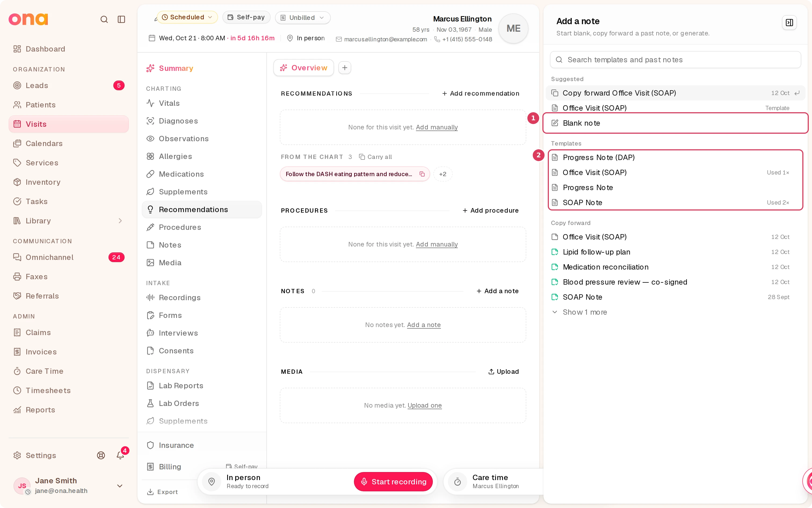This screenshot has height=508, width=812.
Task: Open Lab Orders under Dispensary
Action: point(202,403)
